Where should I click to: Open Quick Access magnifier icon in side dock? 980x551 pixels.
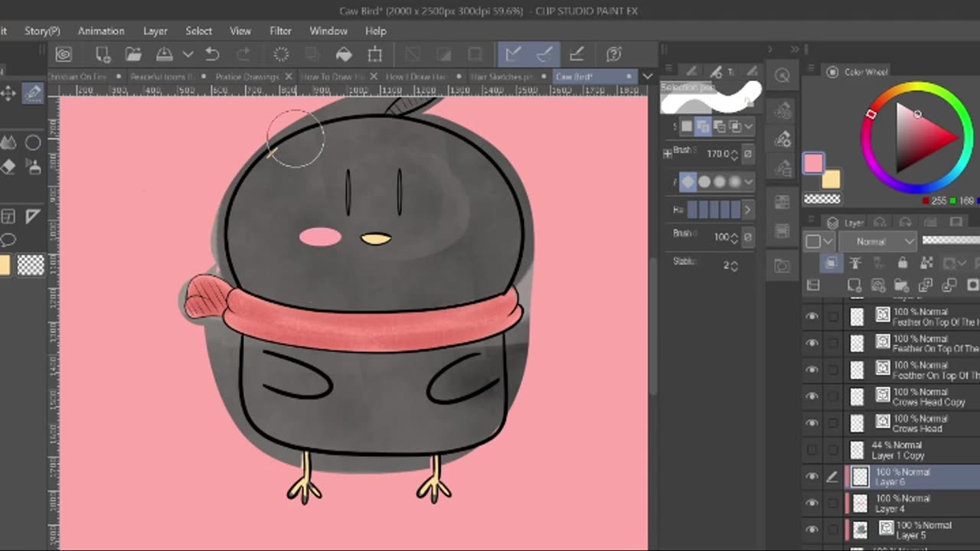click(782, 75)
